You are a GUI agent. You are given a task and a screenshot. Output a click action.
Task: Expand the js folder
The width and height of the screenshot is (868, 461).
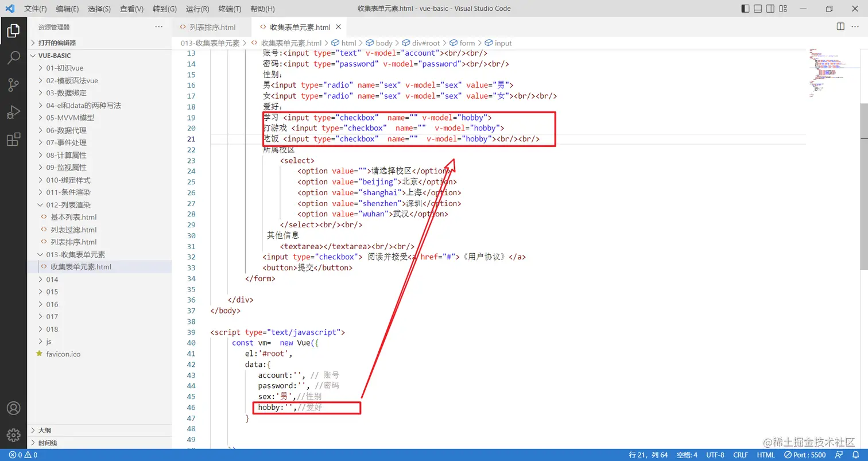click(x=100, y=342)
